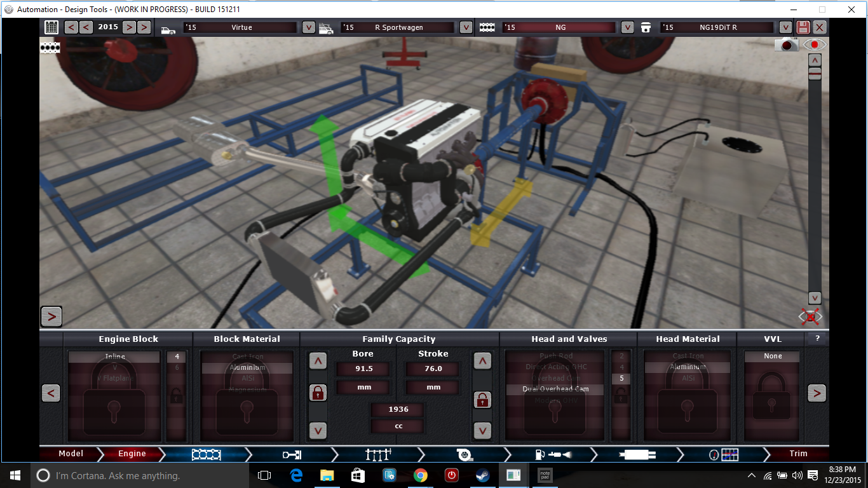
Task: Click the bore value 91.5 field
Action: pyautogui.click(x=363, y=369)
